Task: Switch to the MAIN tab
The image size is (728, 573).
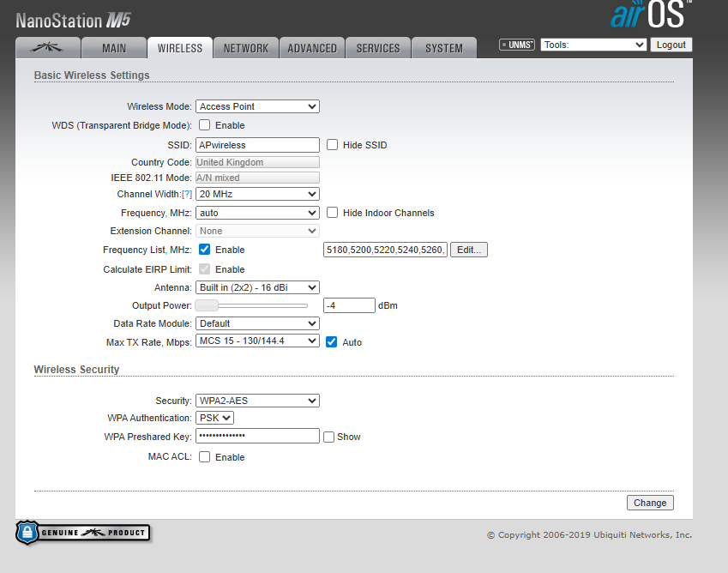Action: (114, 48)
